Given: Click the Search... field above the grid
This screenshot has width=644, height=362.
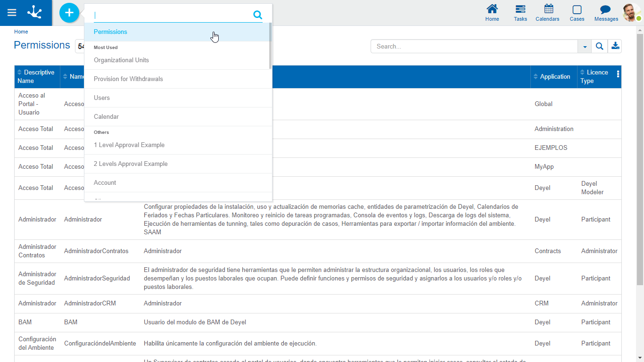Looking at the screenshot, I should [474, 46].
